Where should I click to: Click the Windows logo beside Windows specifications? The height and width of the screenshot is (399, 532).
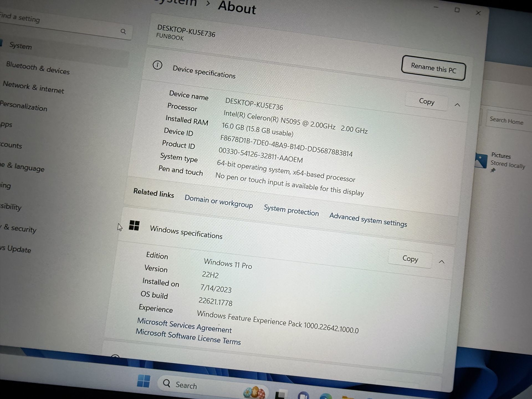pos(134,225)
